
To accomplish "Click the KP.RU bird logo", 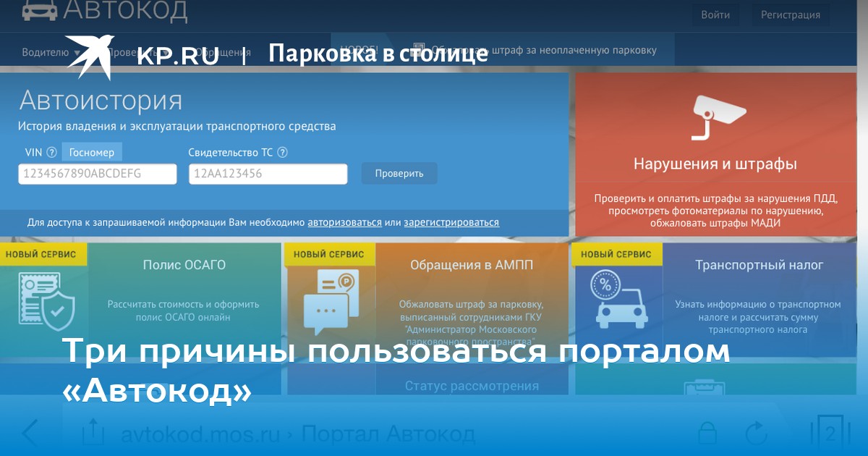I will [x=90, y=56].
